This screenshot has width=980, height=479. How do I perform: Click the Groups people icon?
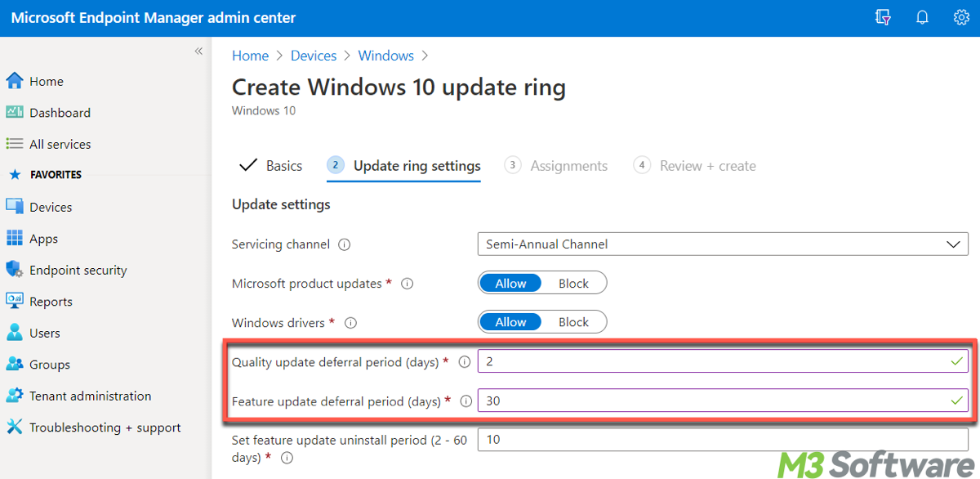(14, 364)
